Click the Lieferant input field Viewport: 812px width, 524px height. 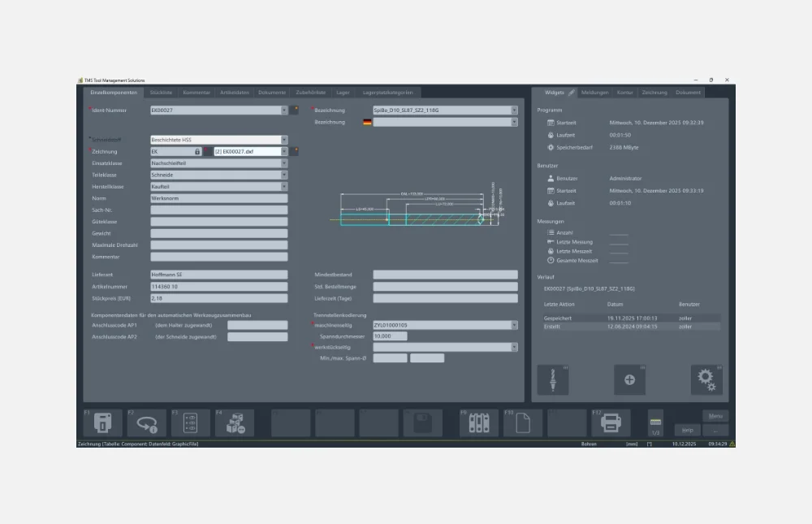pyautogui.click(x=219, y=275)
